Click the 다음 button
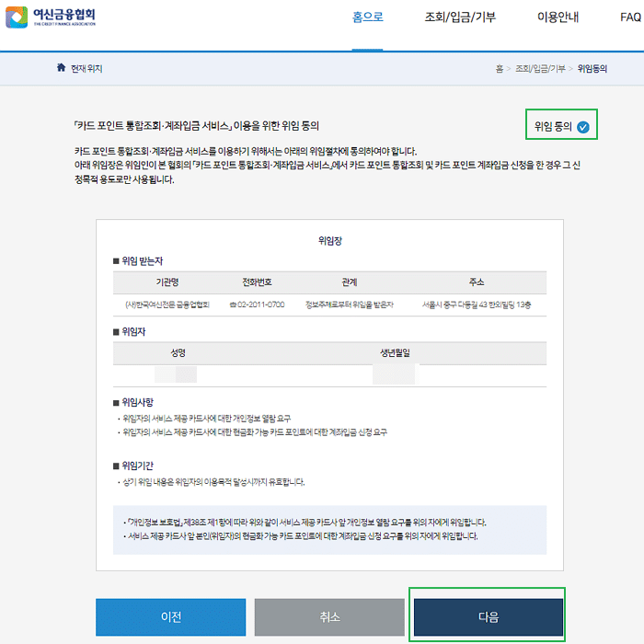 pyautogui.click(x=489, y=617)
